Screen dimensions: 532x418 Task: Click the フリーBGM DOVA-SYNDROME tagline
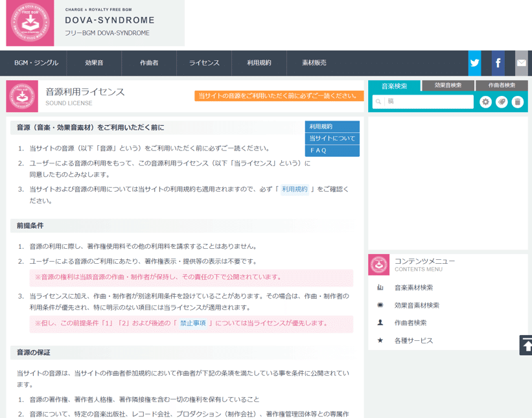click(x=107, y=33)
